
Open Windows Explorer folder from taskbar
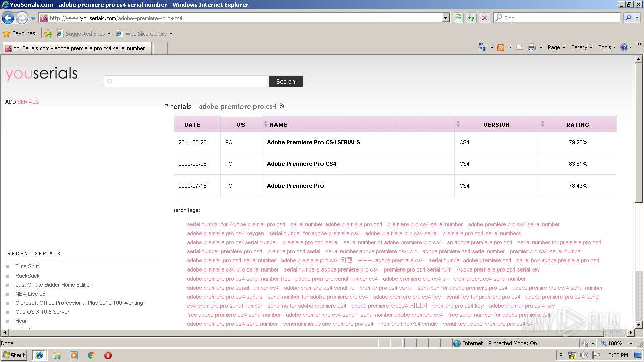point(57,355)
